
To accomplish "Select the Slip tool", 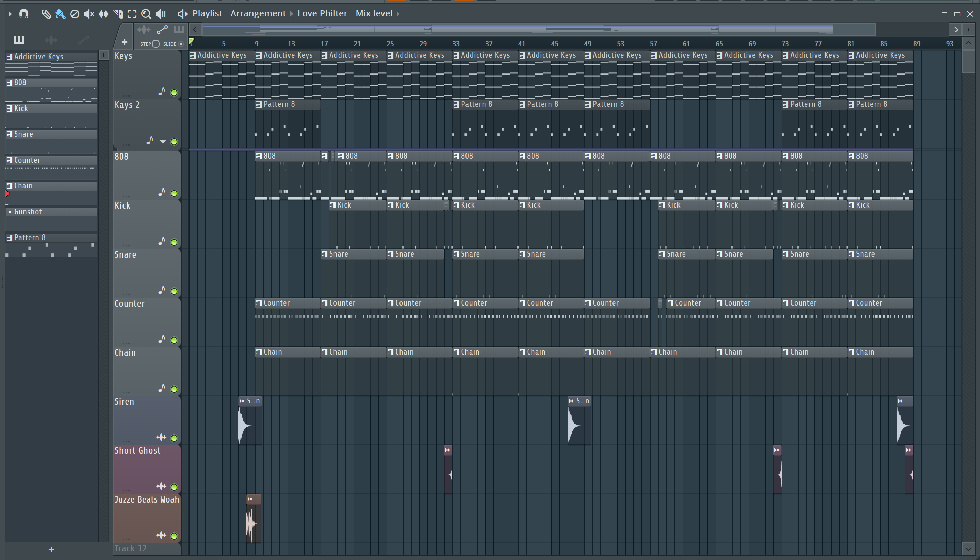I will [103, 14].
